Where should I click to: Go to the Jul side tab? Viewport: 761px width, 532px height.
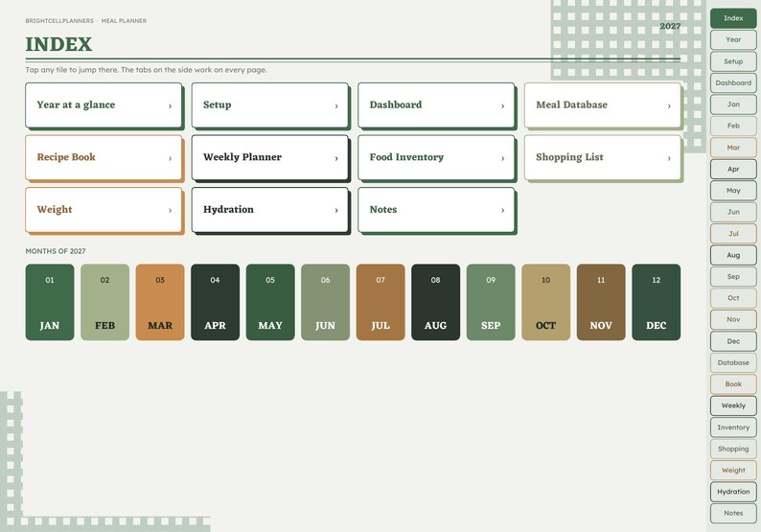733,234
